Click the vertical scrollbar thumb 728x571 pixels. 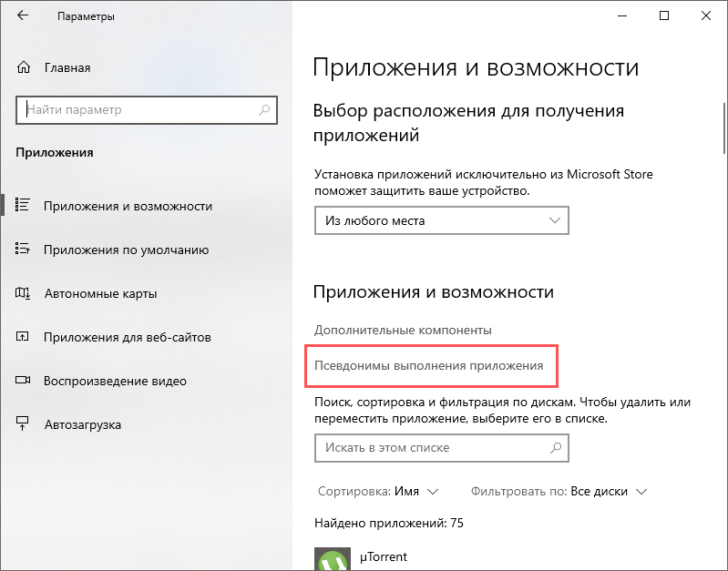pyautogui.click(x=724, y=128)
